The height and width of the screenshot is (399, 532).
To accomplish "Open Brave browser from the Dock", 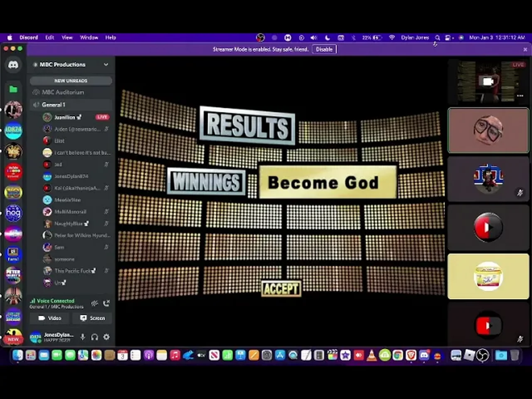I will (x=411, y=355).
